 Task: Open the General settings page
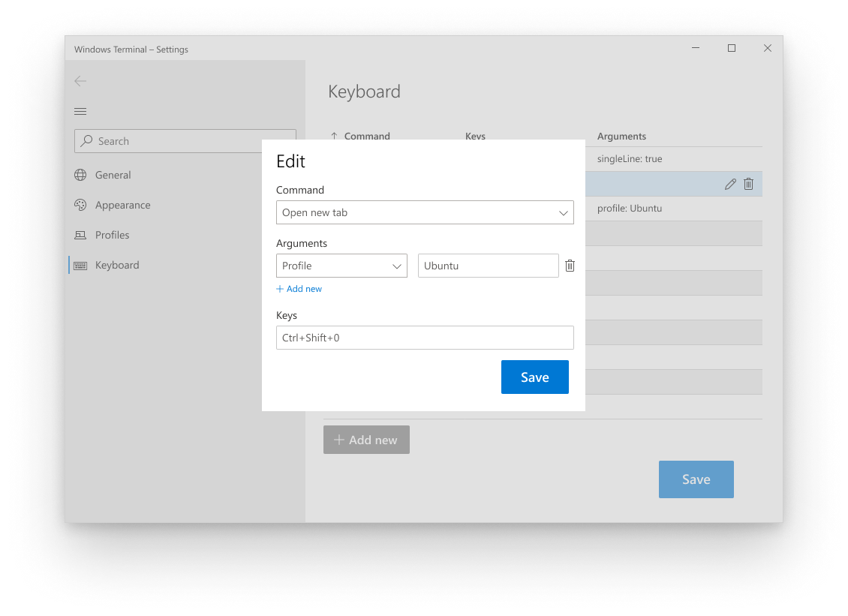(113, 175)
